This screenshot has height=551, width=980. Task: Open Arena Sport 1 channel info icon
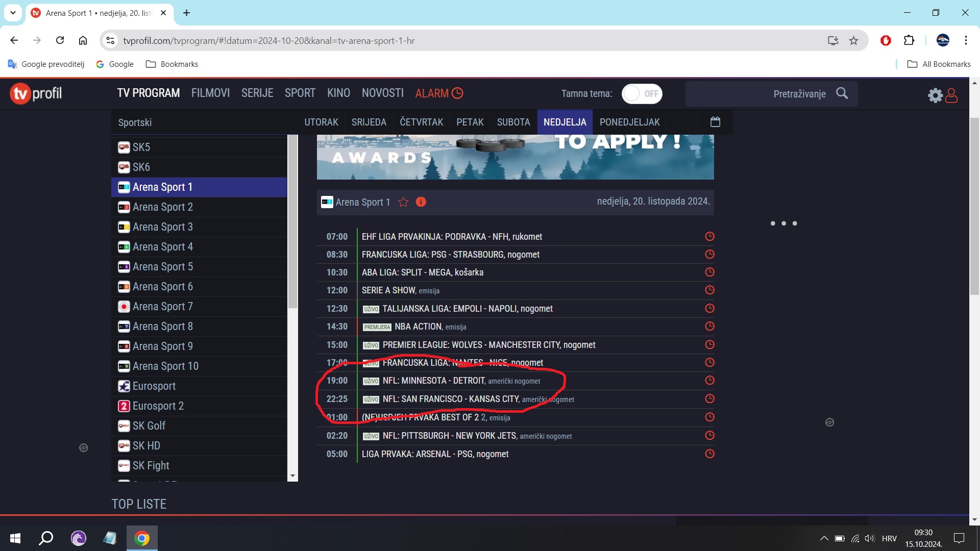coord(421,202)
